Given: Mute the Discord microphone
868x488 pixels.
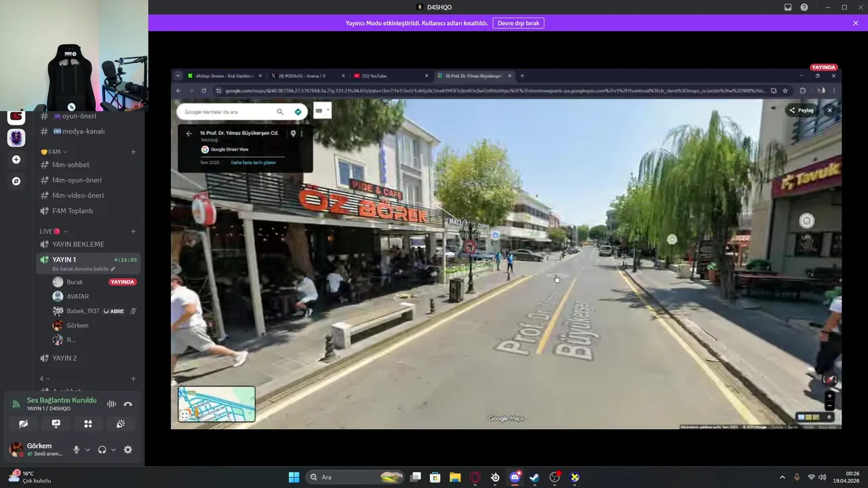Looking at the screenshot, I should pyautogui.click(x=77, y=449).
